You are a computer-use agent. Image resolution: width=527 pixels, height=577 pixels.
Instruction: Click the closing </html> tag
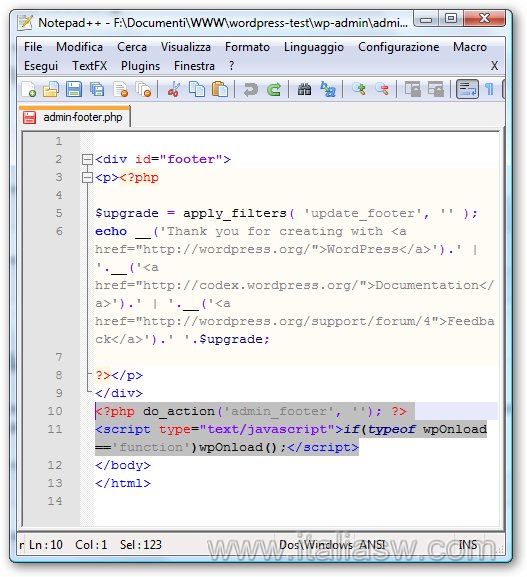[x=123, y=484]
